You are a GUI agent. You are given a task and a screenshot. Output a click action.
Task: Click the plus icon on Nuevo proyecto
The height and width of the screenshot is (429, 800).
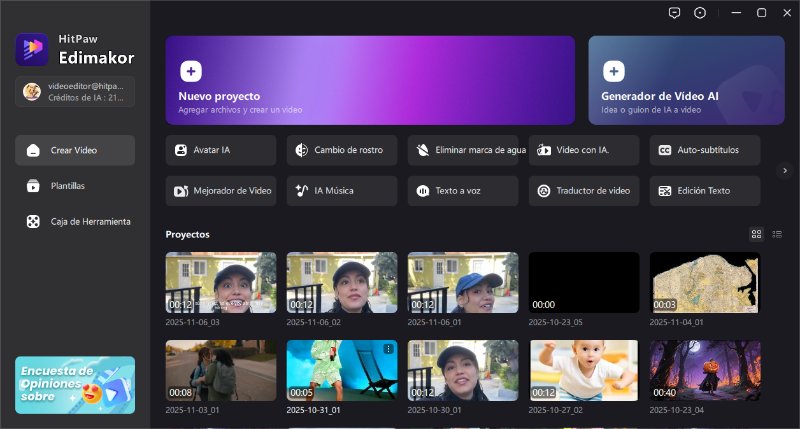[x=191, y=71]
